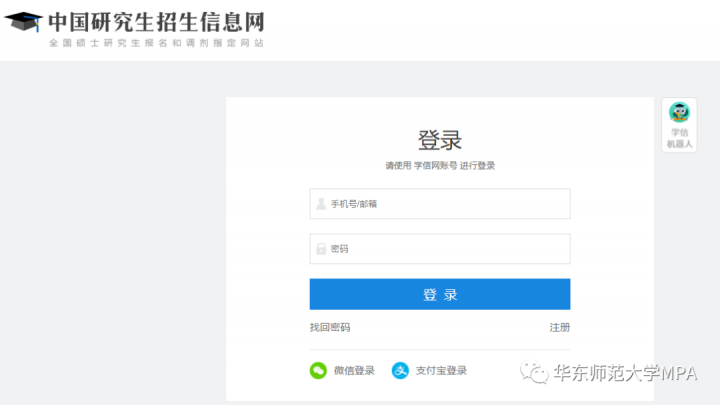Image resolution: width=720 pixels, height=405 pixels.
Task: Click the user avatar icon in account field
Action: [x=321, y=203]
